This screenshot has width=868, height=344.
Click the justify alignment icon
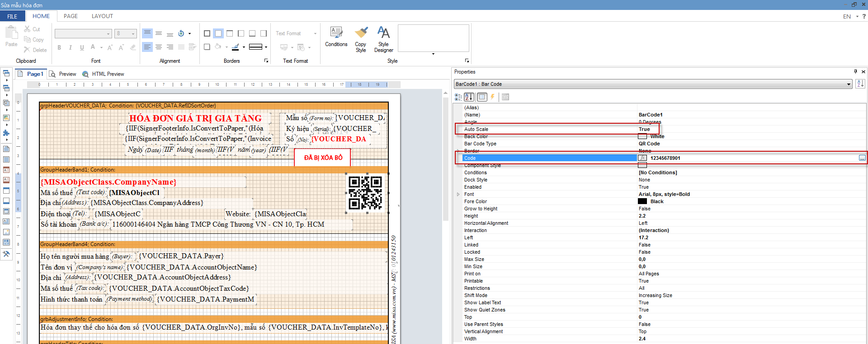click(181, 47)
